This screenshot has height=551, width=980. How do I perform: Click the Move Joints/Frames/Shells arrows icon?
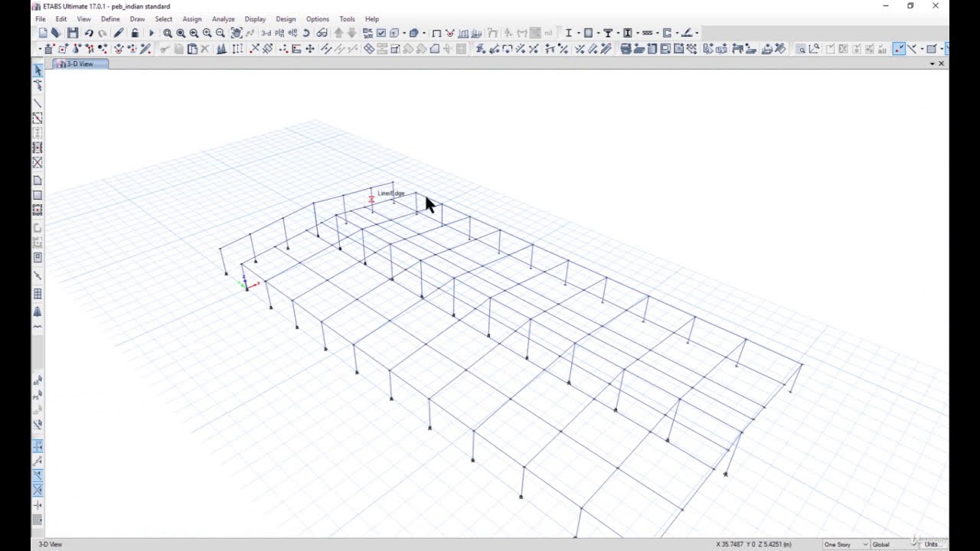click(309, 48)
